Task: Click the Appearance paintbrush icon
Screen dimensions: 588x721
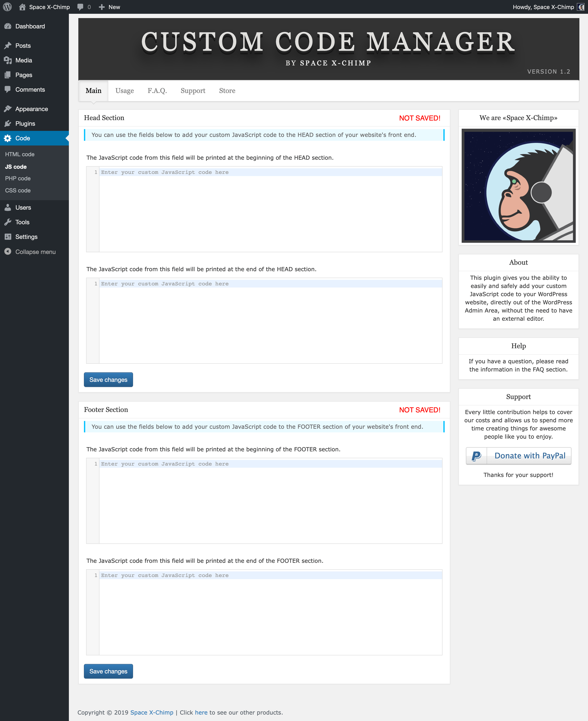Action: click(x=8, y=109)
